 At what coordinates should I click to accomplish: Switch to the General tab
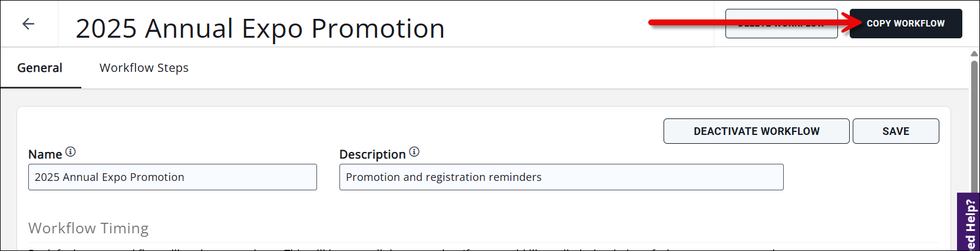point(40,68)
